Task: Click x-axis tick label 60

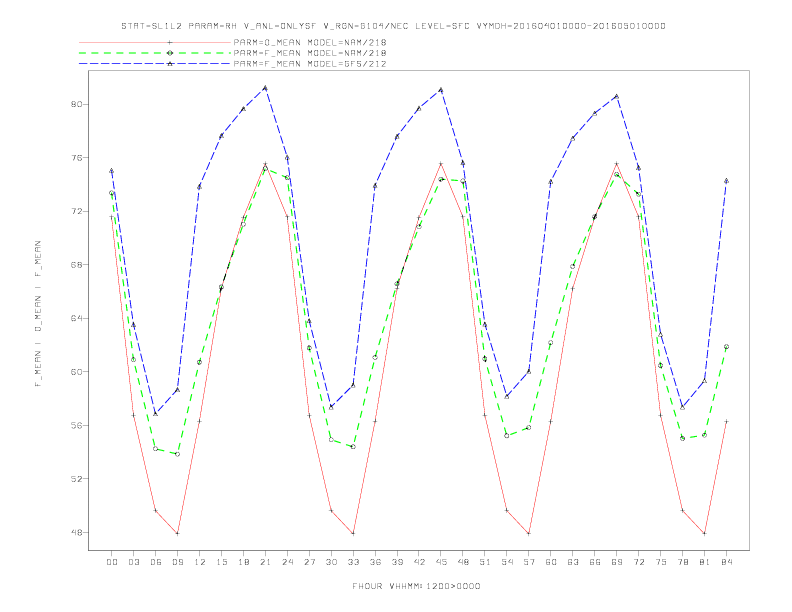Action: click(x=551, y=562)
